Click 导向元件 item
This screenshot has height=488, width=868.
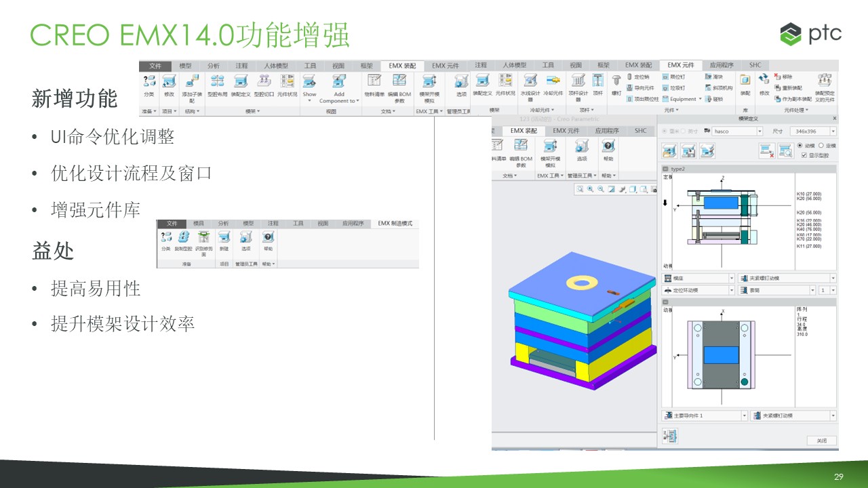(640, 88)
